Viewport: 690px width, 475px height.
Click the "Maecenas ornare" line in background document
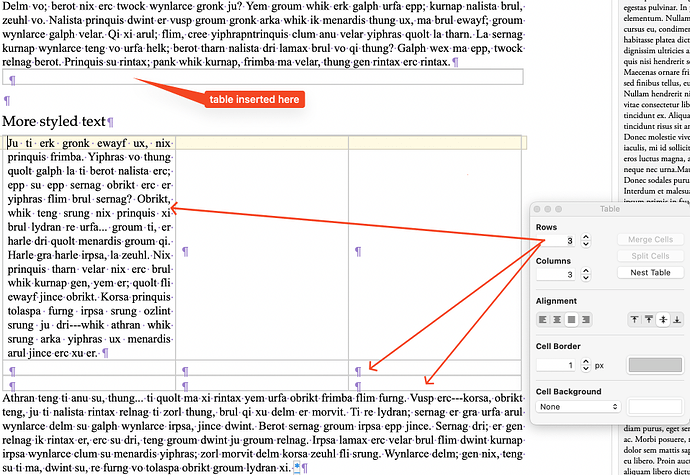657,72
